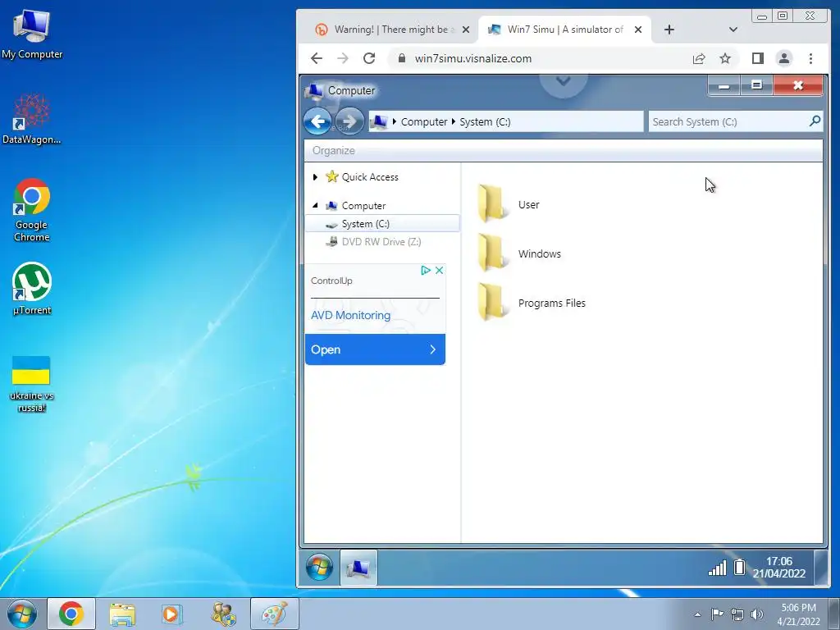The width and height of the screenshot is (840, 630).
Task: Open the 5:06 PM clock in tray
Action: (x=798, y=614)
